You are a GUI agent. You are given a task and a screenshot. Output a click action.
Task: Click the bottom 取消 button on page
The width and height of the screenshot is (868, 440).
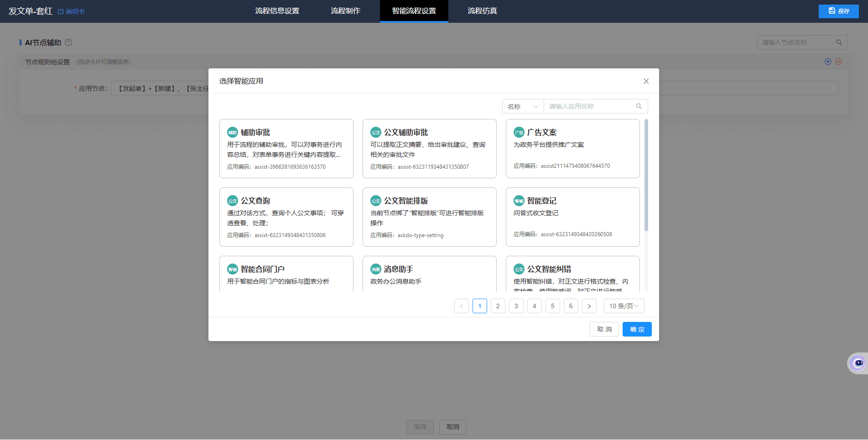point(453,427)
